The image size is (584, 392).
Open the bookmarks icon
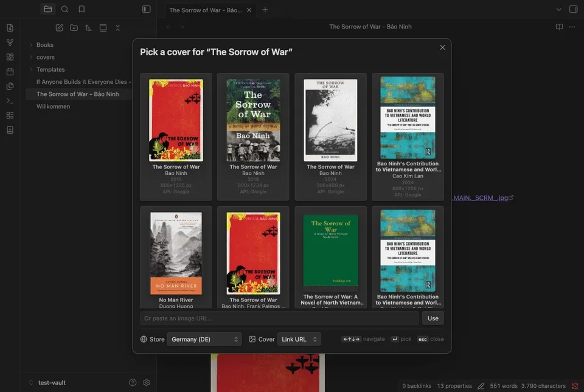pyautogui.click(x=82, y=9)
